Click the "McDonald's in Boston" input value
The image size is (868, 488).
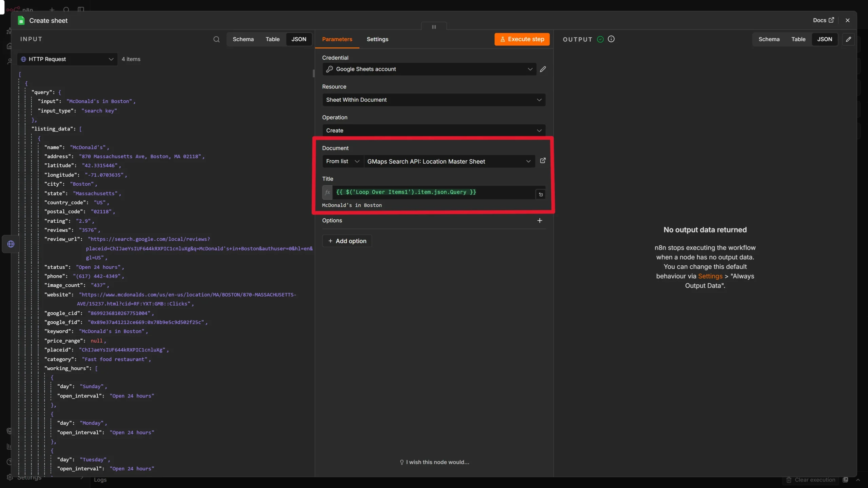[x=99, y=101]
